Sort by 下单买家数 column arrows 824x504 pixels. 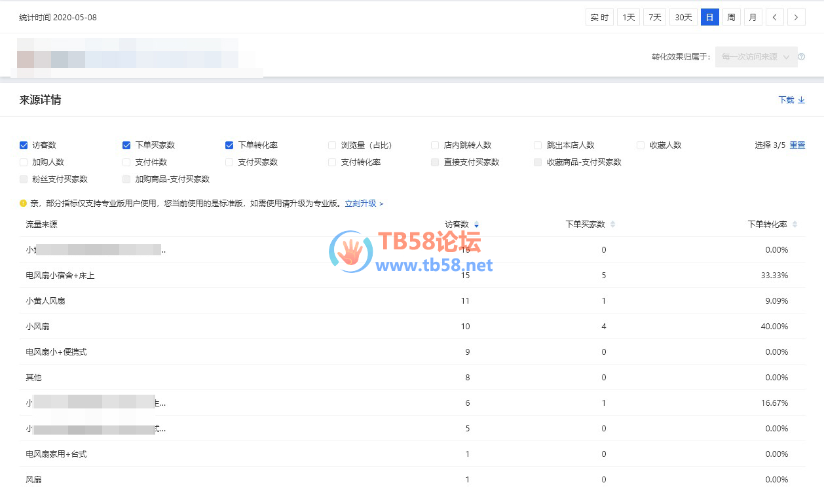[x=612, y=225]
